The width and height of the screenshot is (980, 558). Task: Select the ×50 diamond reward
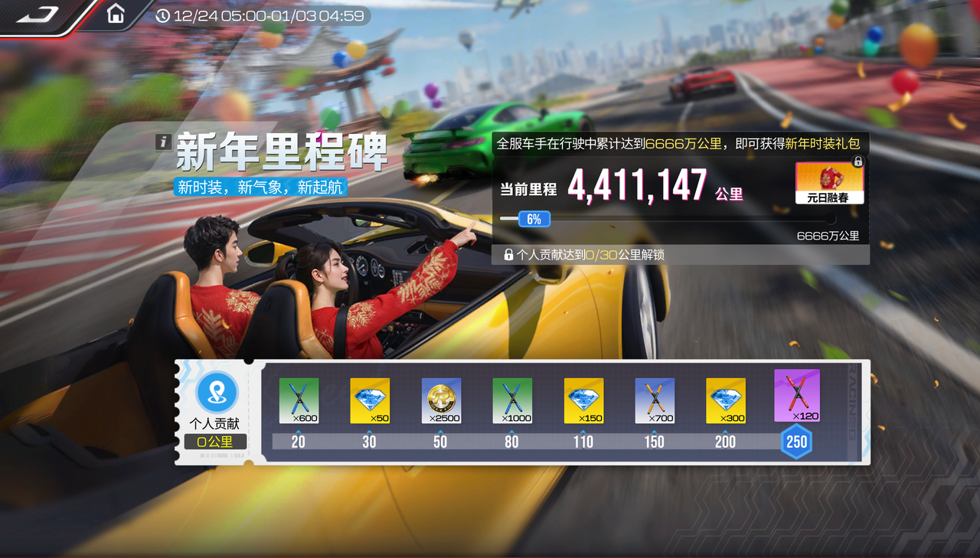point(370,400)
